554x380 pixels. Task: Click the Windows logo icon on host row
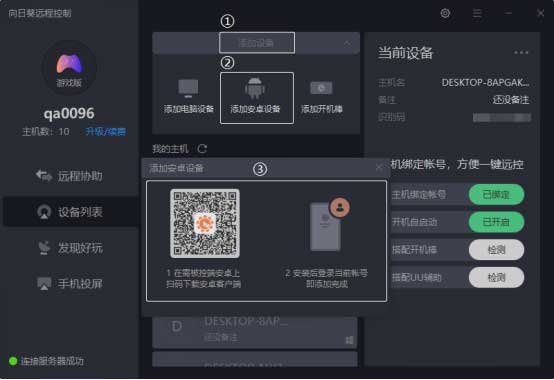click(x=349, y=340)
